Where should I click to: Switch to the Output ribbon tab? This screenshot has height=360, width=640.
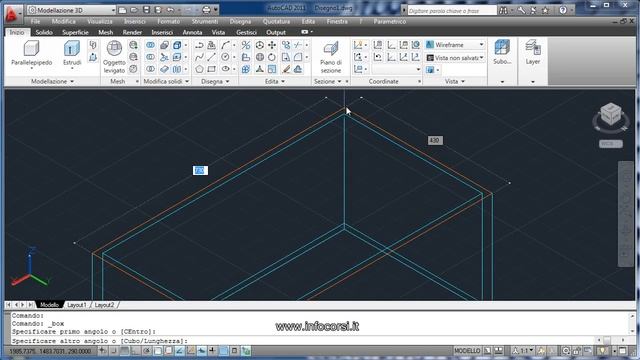276,32
